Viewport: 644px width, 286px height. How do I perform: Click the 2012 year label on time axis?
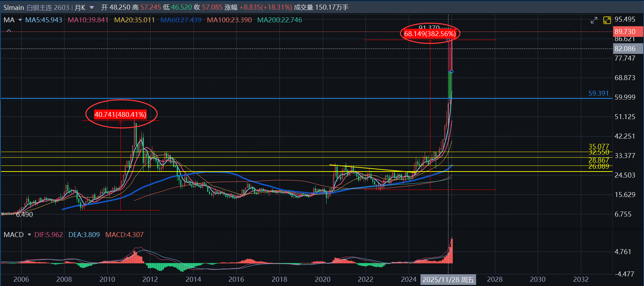(150, 279)
